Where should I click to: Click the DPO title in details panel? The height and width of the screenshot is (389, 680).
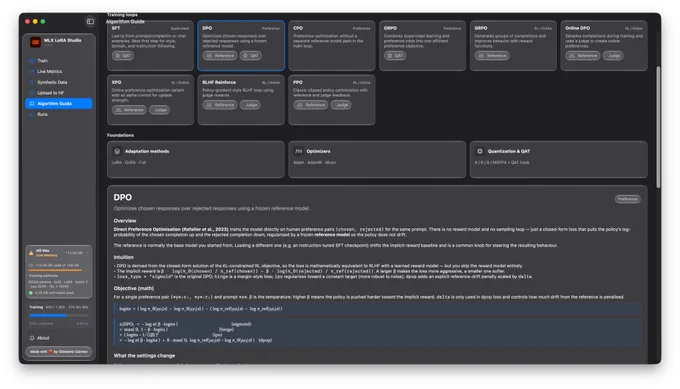tap(123, 197)
